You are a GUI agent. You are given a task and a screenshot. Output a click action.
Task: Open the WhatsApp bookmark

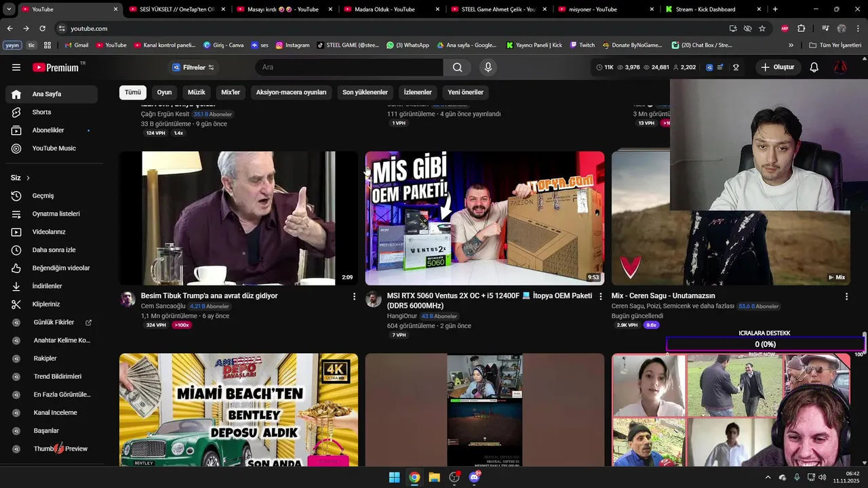(x=408, y=45)
